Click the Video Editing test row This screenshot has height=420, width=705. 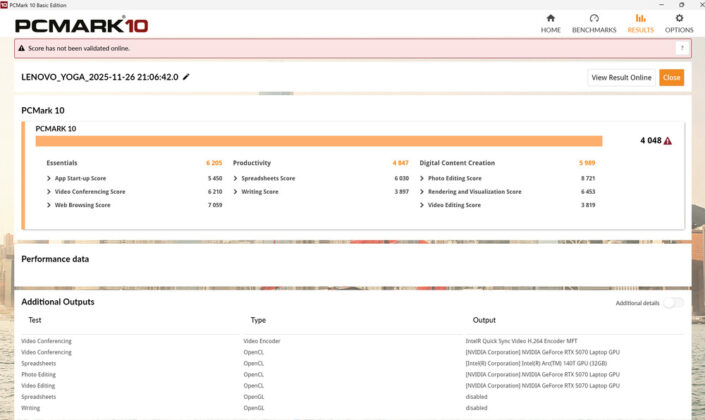coord(38,386)
